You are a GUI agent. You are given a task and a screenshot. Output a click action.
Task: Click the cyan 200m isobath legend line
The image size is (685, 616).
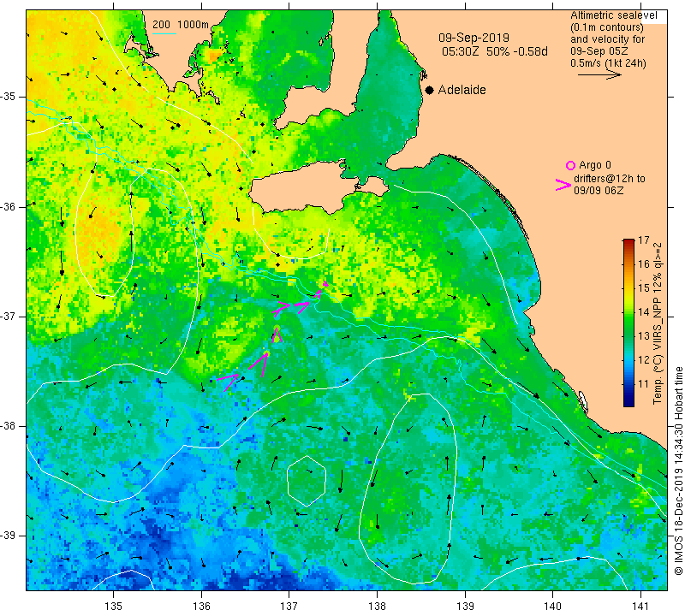coord(164,33)
